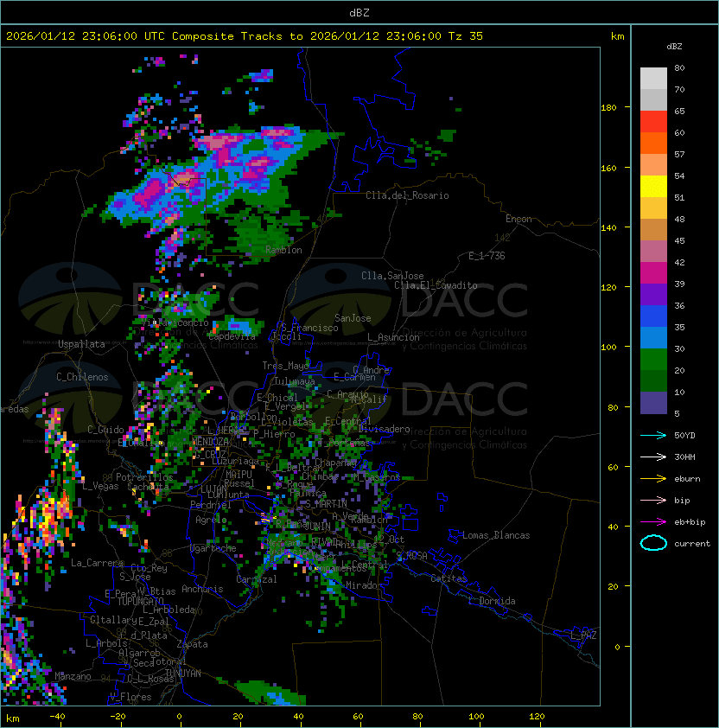
Task: Click the Mirador map label
Action: coord(365,585)
